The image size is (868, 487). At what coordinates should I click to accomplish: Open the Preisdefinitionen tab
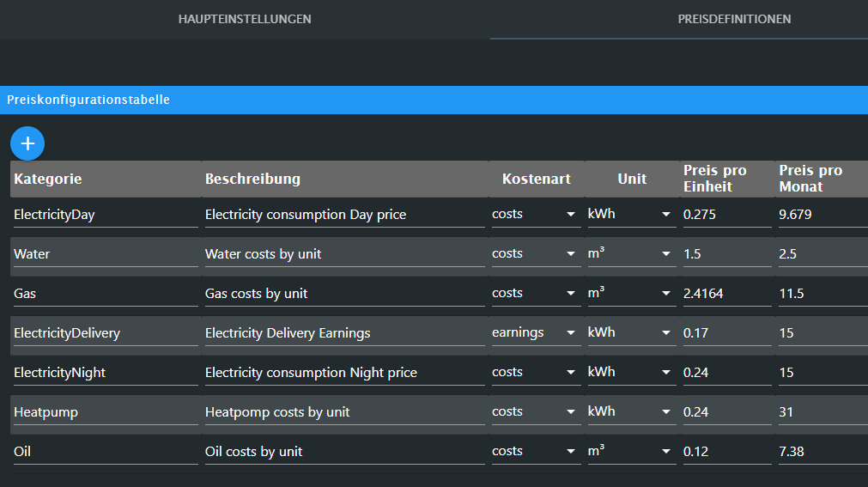734,20
